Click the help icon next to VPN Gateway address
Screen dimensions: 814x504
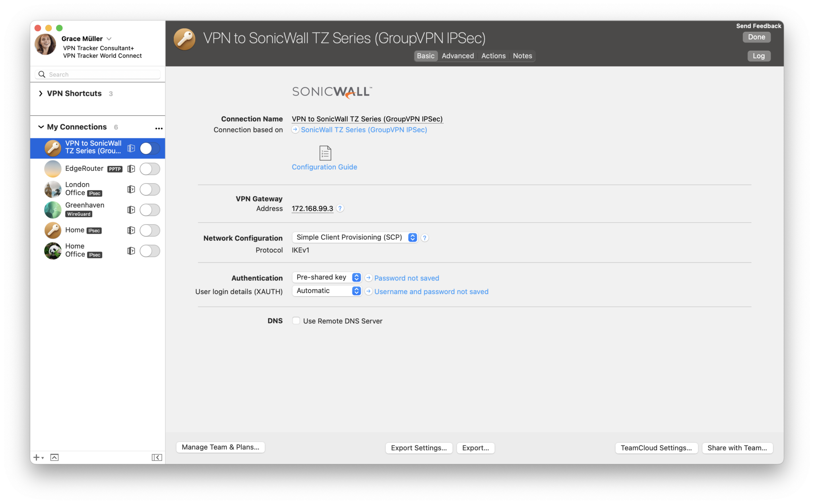(340, 208)
